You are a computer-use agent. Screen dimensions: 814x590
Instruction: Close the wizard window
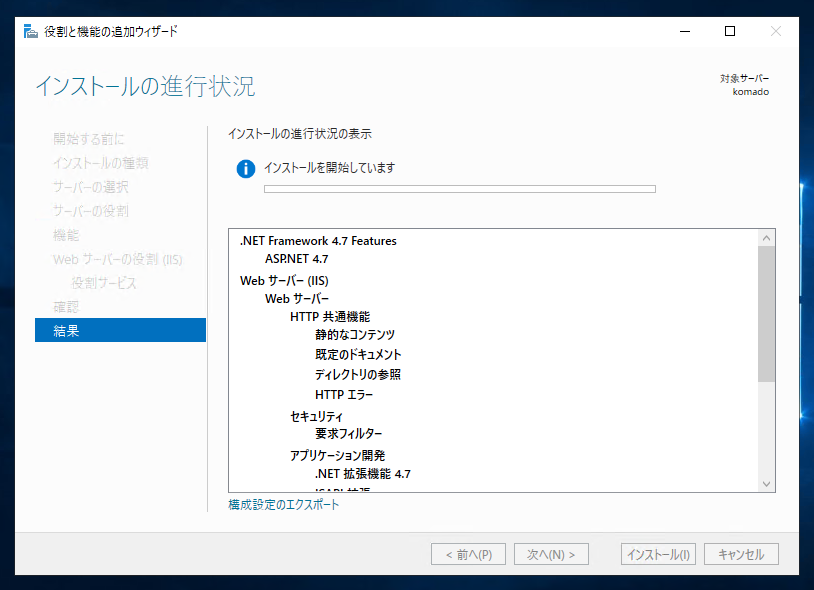pos(776,32)
